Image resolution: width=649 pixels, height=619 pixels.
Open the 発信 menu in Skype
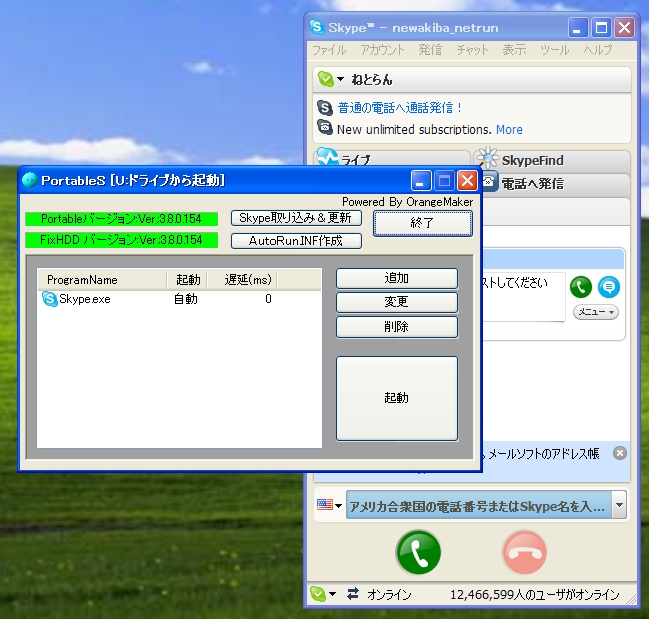point(430,50)
